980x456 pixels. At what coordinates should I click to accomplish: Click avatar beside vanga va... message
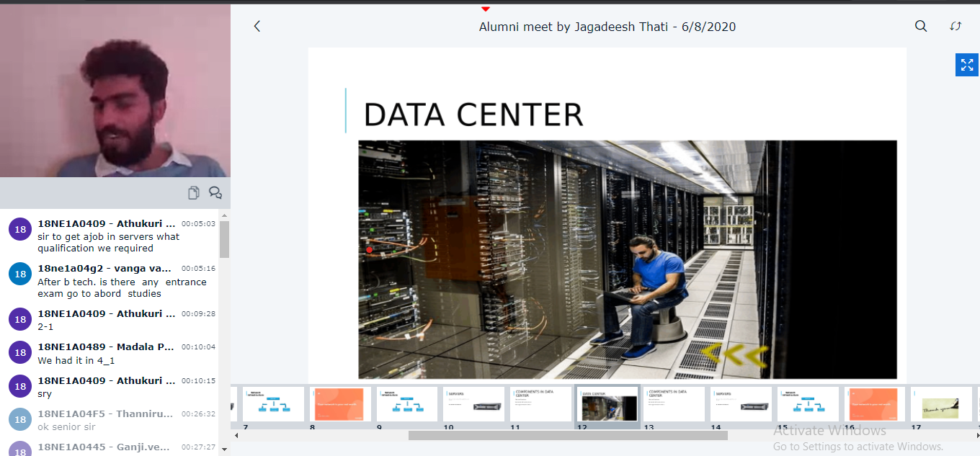(20, 274)
